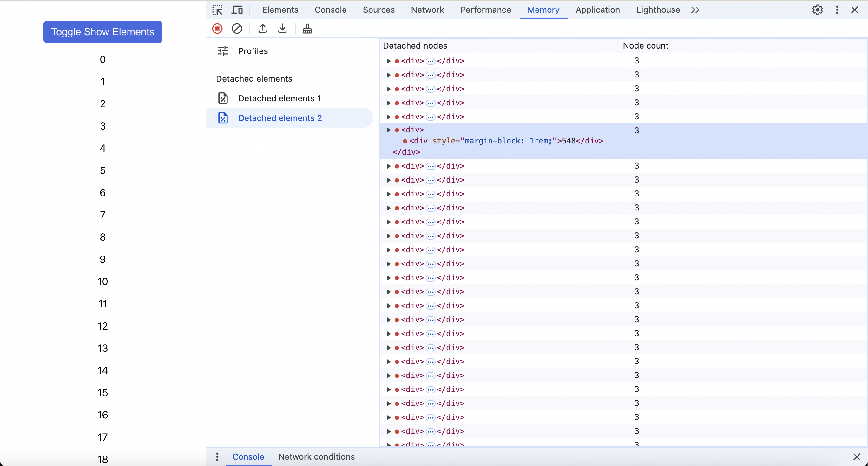Toggle the device toolbar icon
This screenshot has width=868, height=466.
point(237,10)
